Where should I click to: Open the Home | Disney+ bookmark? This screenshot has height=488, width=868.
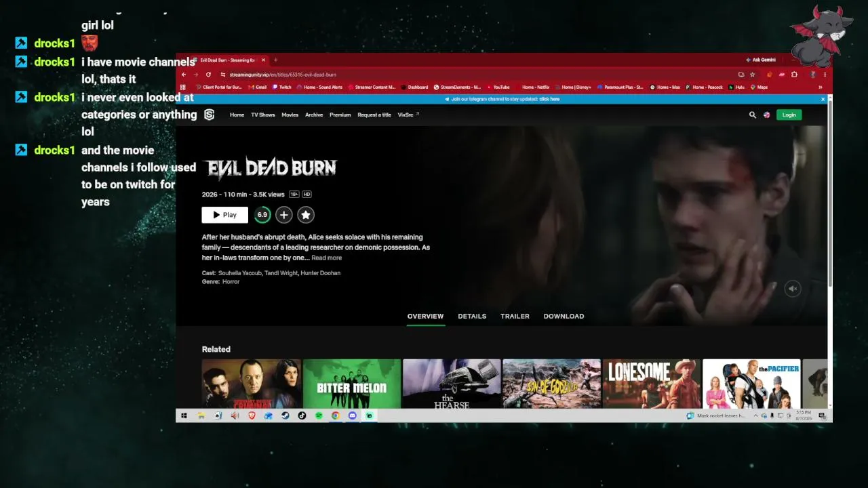coord(574,87)
